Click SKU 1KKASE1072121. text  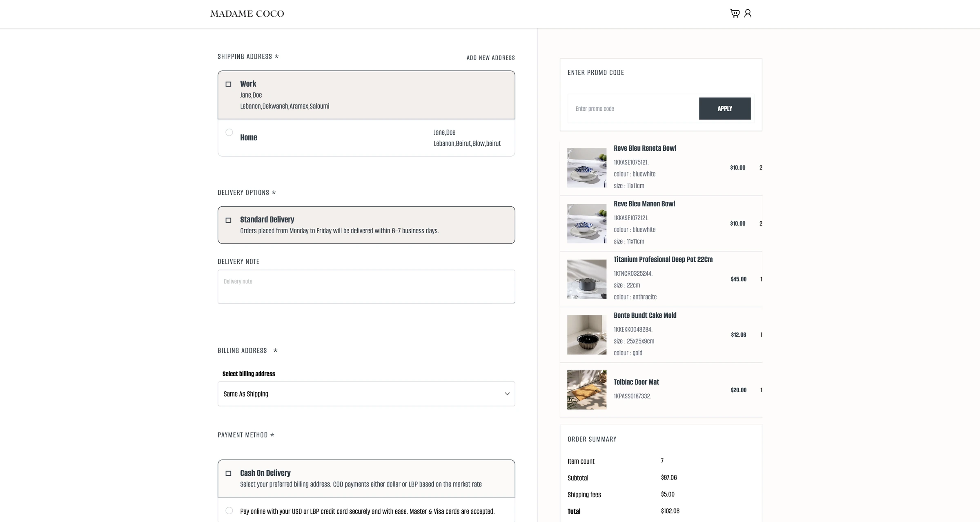631,218
